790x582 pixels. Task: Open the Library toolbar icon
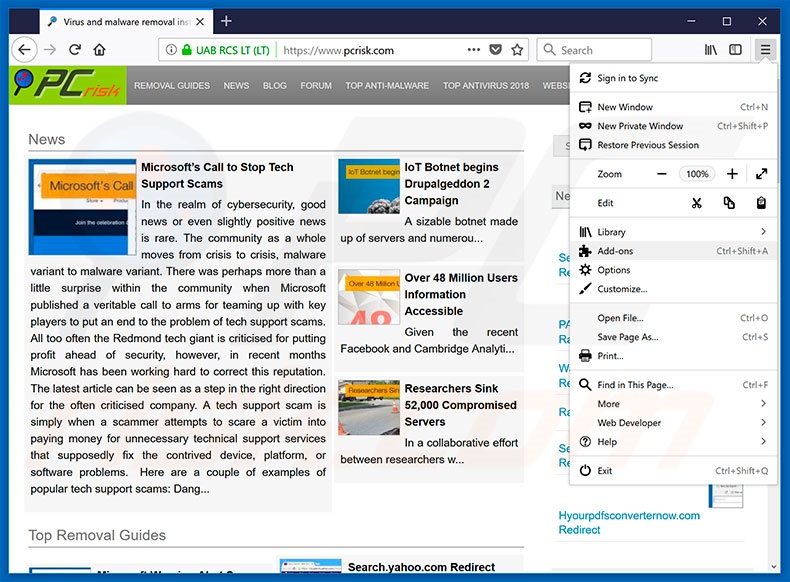click(711, 49)
